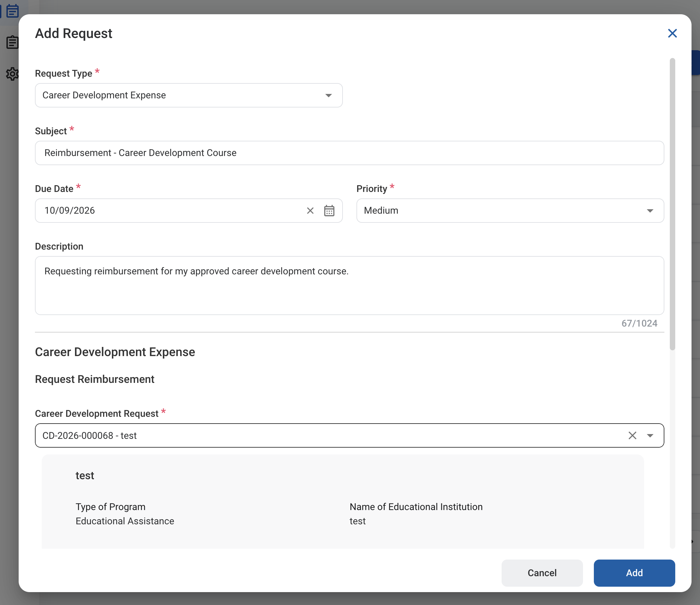
Task: Click the bold test title in details card
Action: tap(85, 475)
